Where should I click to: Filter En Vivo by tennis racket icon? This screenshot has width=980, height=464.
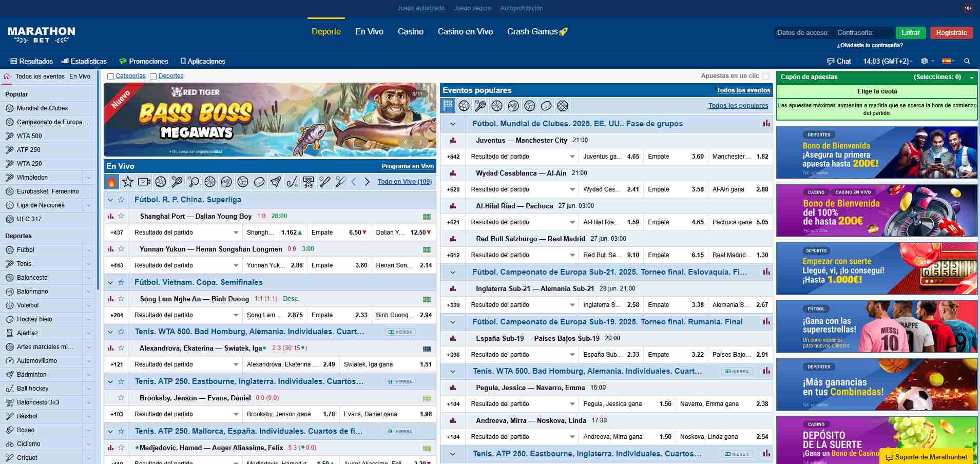pyautogui.click(x=177, y=182)
